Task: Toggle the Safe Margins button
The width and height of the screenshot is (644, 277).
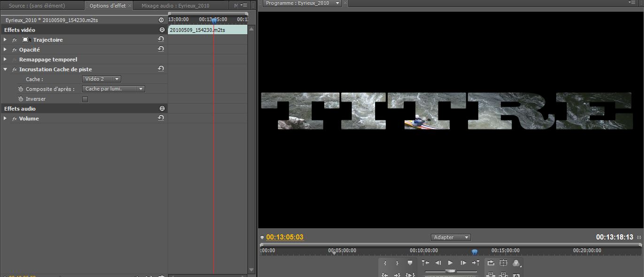Action: (504, 263)
